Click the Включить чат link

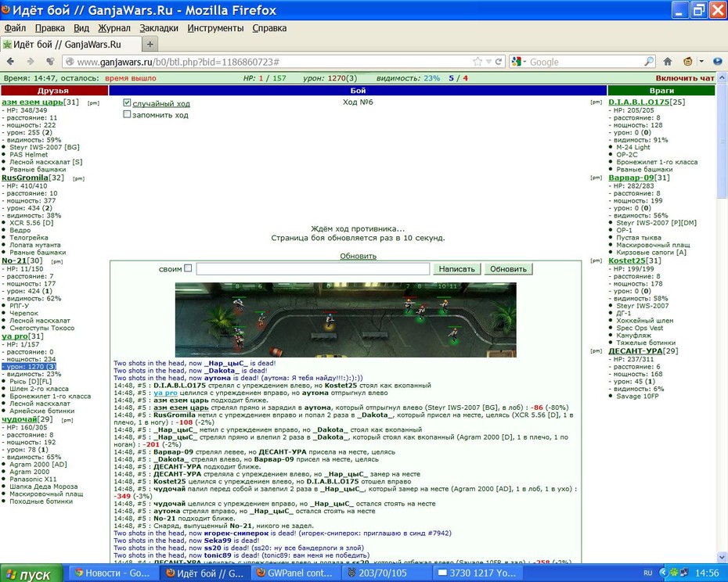point(685,78)
